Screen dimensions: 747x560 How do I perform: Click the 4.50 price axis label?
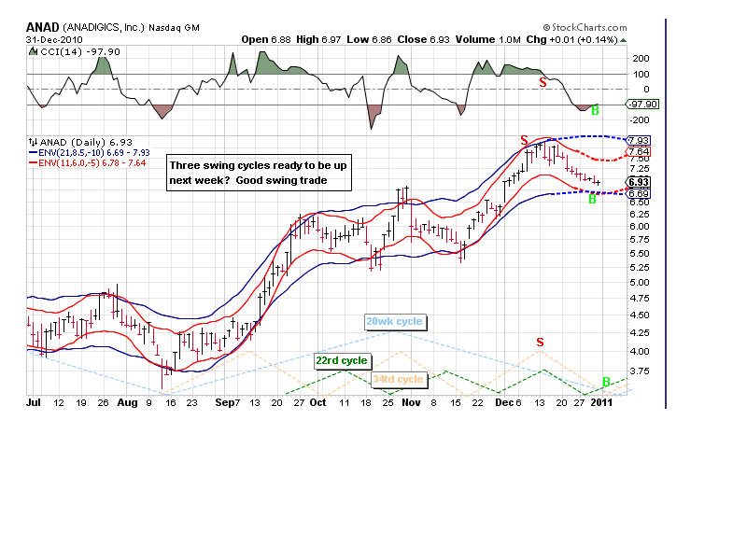coord(640,315)
